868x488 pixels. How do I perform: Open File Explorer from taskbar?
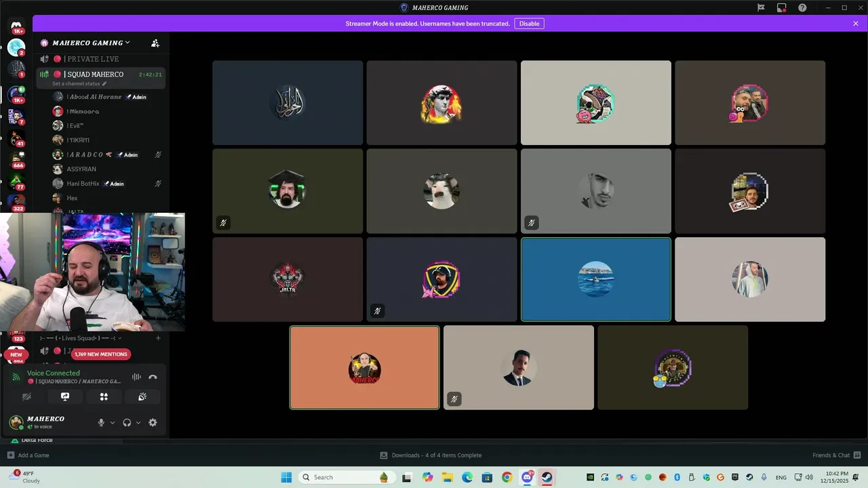point(448,477)
